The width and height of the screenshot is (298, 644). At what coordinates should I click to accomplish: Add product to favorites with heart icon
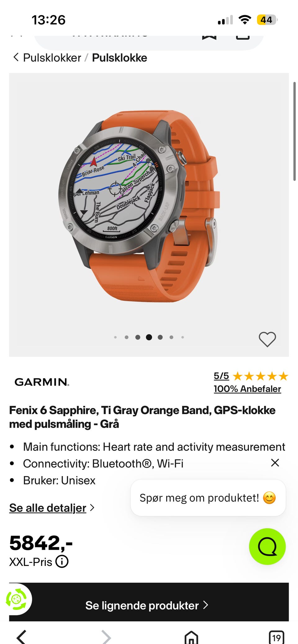pyautogui.click(x=267, y=339)
